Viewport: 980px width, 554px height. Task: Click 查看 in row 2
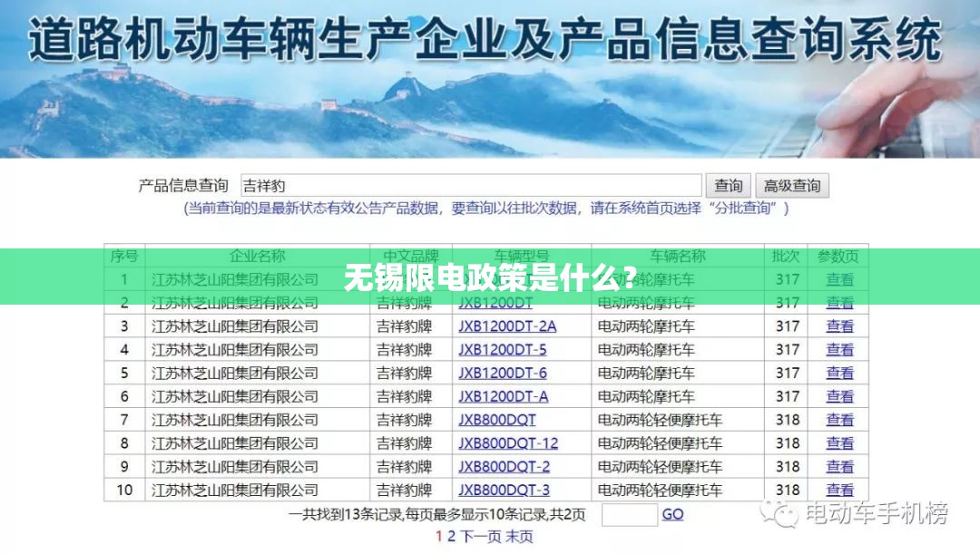click(x=839, y=303)
